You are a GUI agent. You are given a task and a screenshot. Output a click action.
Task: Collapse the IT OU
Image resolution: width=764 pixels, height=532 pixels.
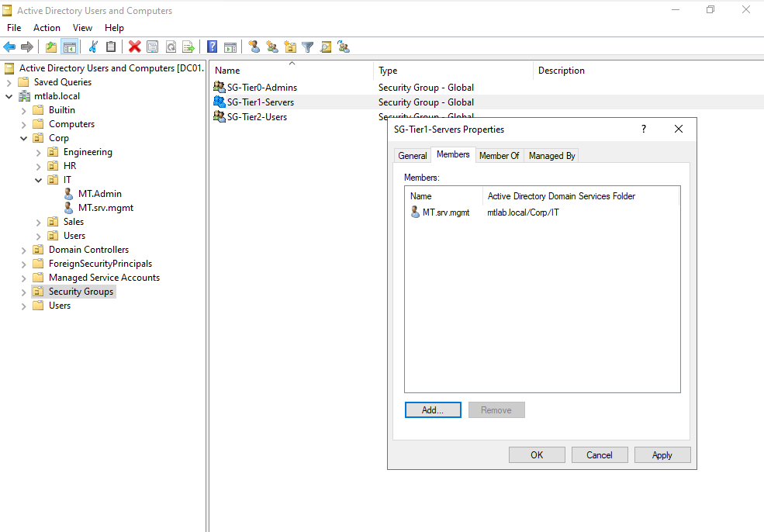38,180
